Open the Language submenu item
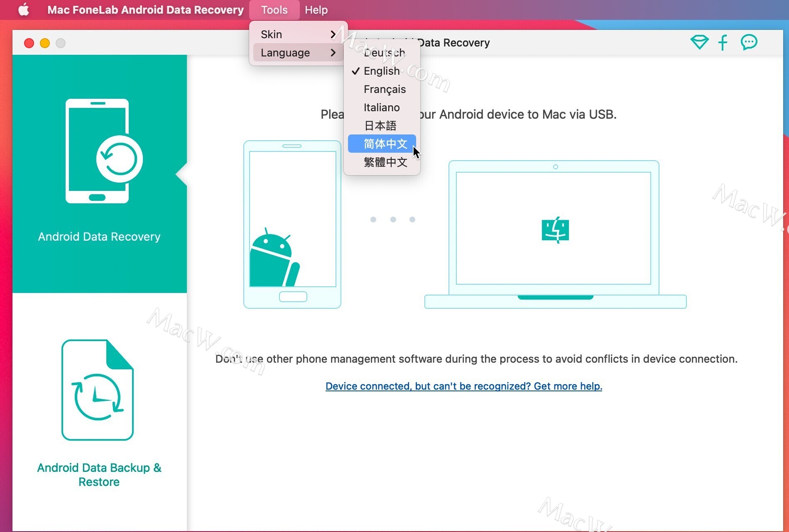Viewport: 789px width, 532px height. point(298,53)
